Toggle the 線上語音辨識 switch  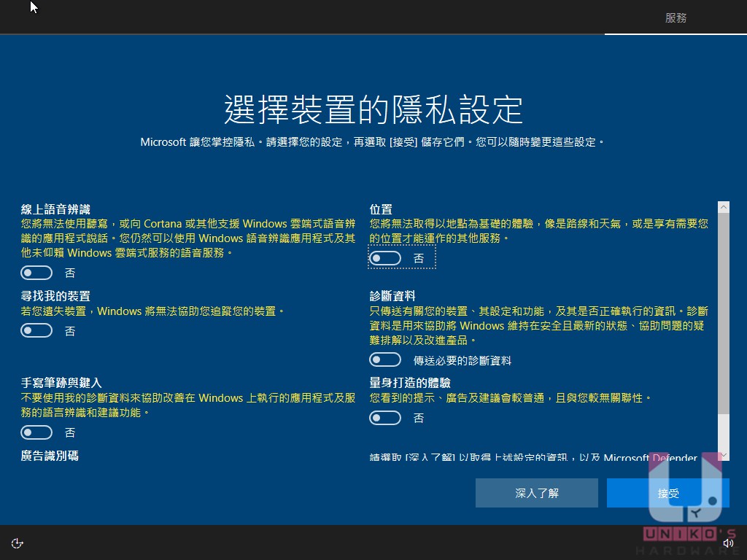coord(36,273)
